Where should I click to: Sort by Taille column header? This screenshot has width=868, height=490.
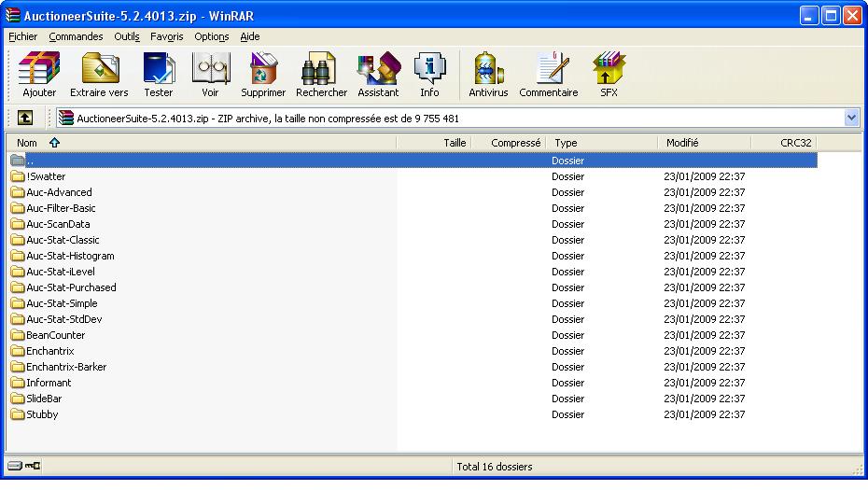pos(433,143)
